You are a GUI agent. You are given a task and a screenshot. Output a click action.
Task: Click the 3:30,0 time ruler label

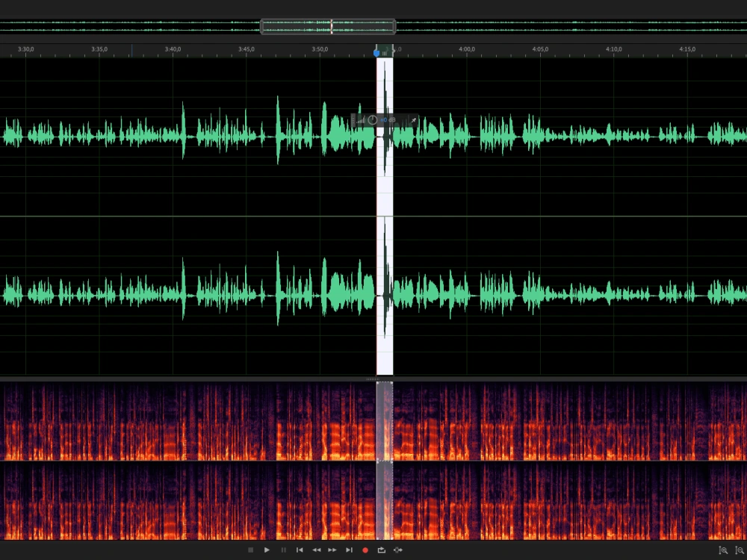25,49
